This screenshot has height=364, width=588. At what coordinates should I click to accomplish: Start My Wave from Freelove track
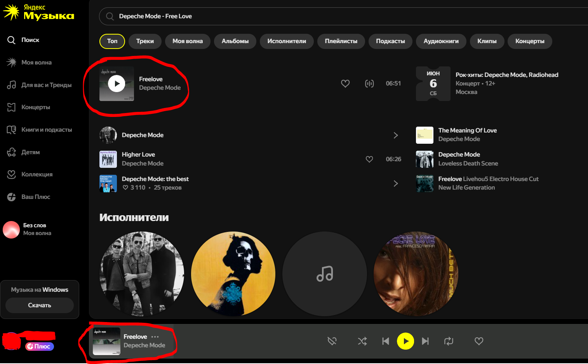click(x=369, y=84)
